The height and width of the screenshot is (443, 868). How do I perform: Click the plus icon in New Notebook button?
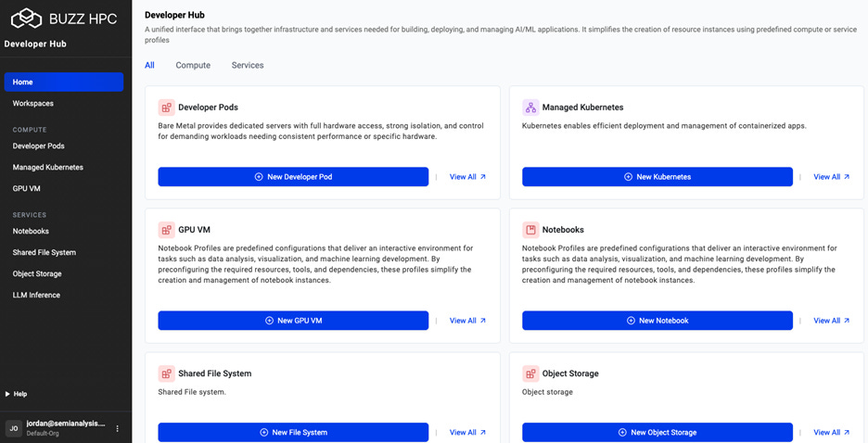point(631,321)
